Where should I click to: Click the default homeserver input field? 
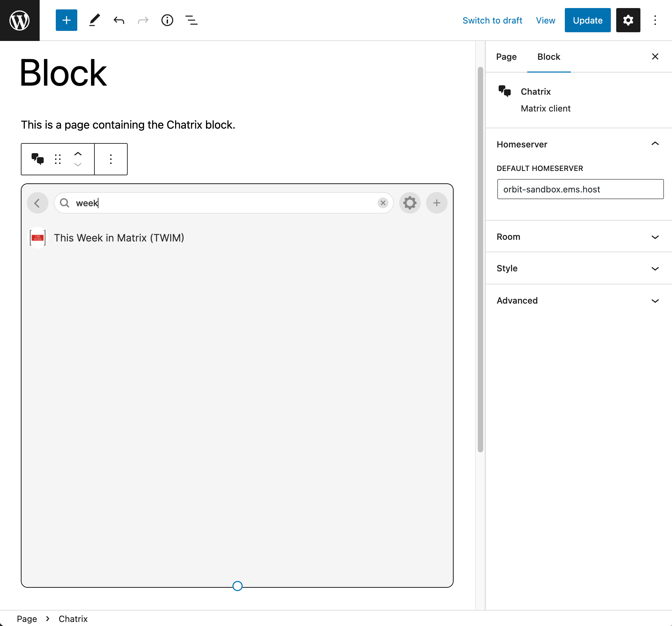click(580, 189)
